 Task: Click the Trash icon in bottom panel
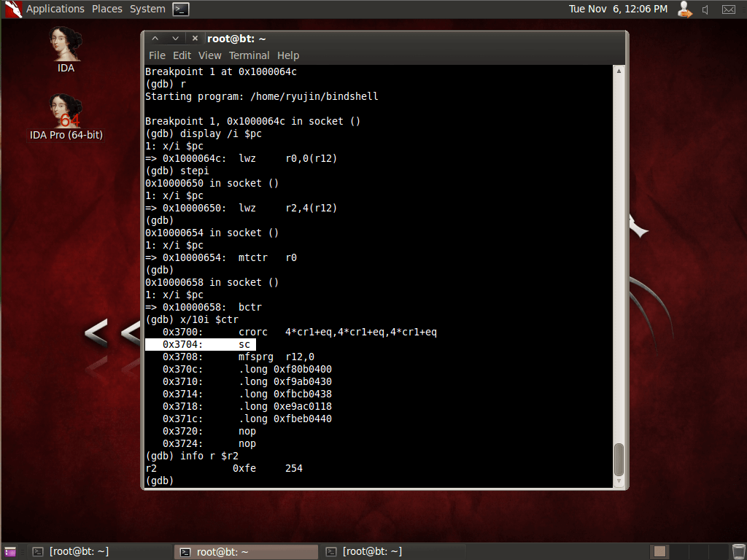(738, 551)
